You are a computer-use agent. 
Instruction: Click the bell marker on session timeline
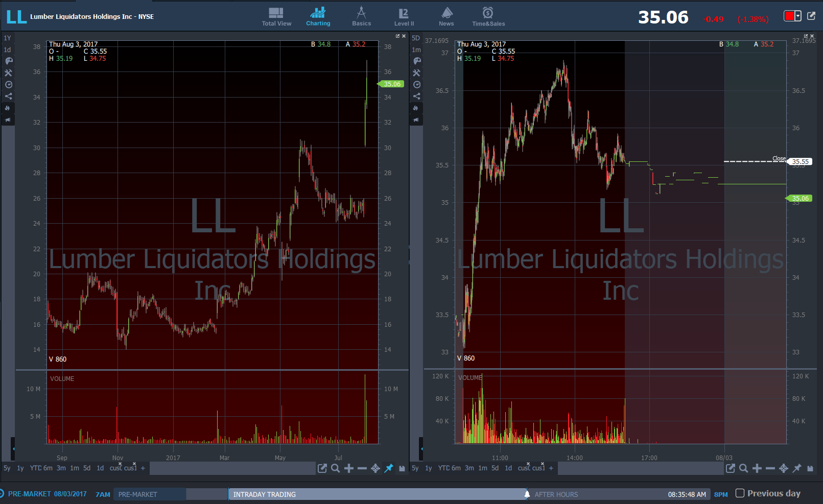[527, 494]
